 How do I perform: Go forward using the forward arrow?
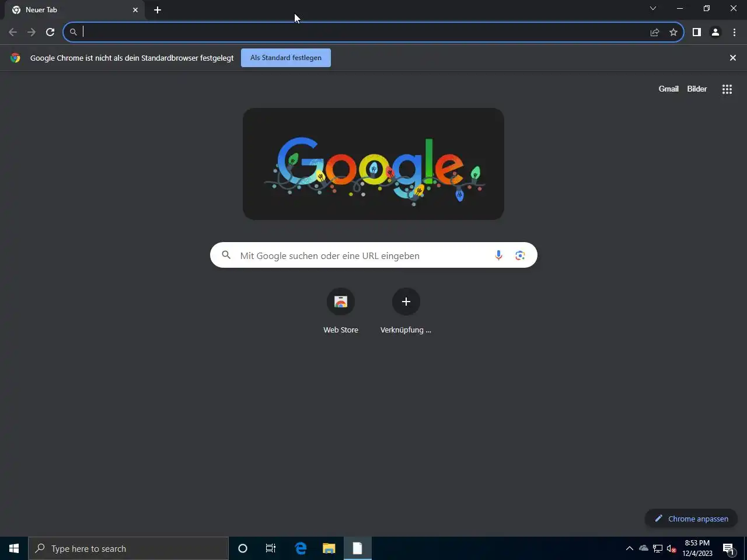[32, 32]
